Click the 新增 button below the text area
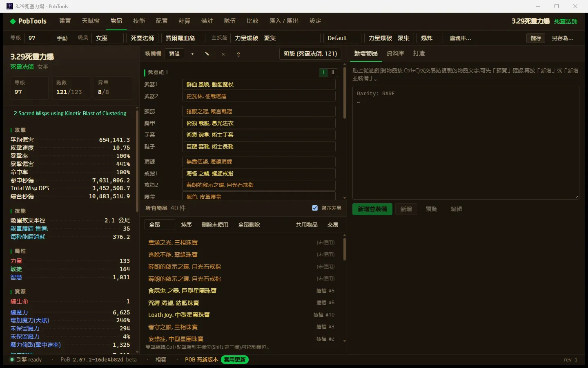The height and width of the screenshot is (368, 588). coord(406,209)
